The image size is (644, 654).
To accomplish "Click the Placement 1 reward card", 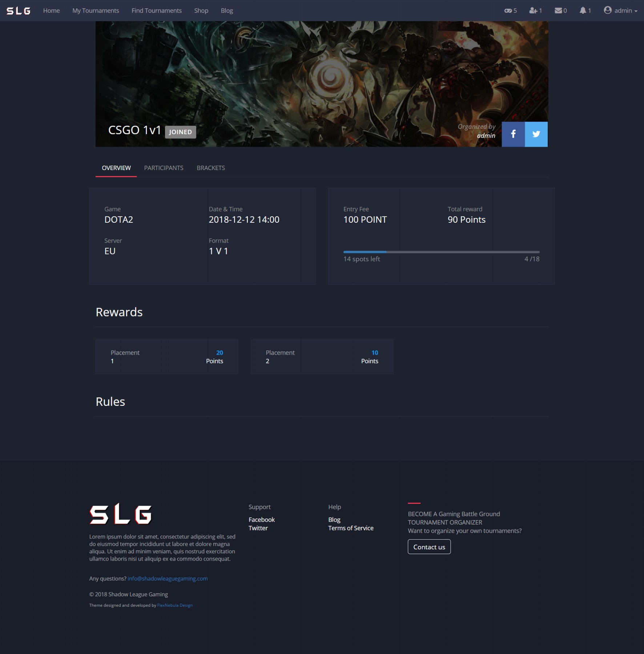I will (166, 357).
